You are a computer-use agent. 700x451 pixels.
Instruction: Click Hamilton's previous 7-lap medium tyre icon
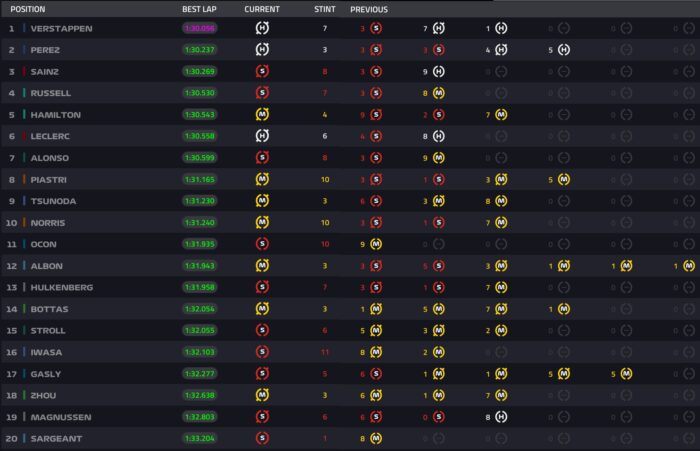(x=501, y=115)
